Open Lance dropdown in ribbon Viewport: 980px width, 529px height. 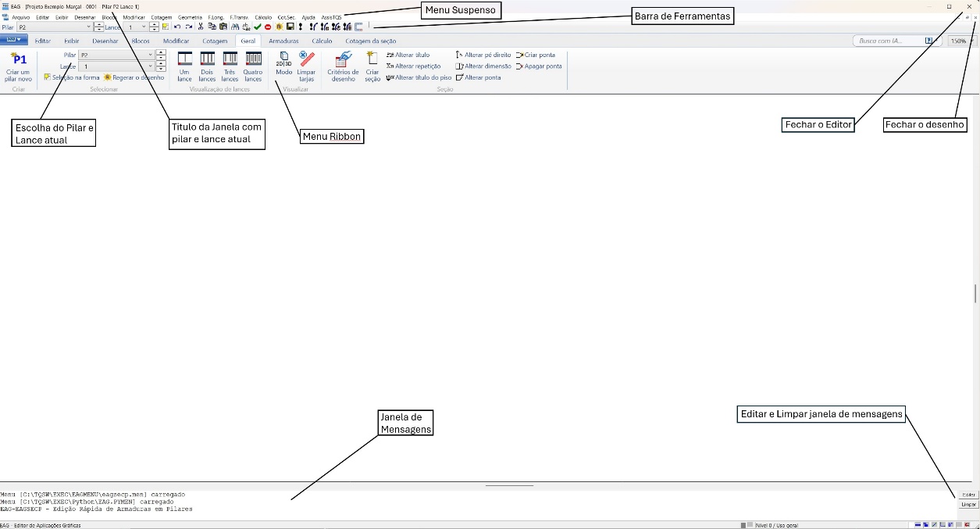coord(117,66)
